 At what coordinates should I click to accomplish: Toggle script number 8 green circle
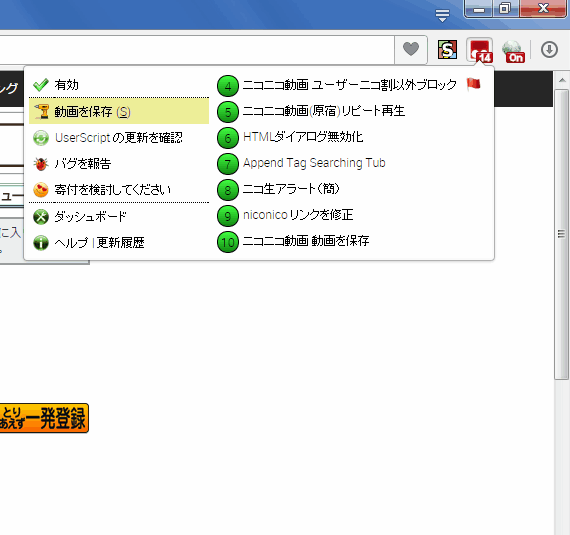click(228, 190)
